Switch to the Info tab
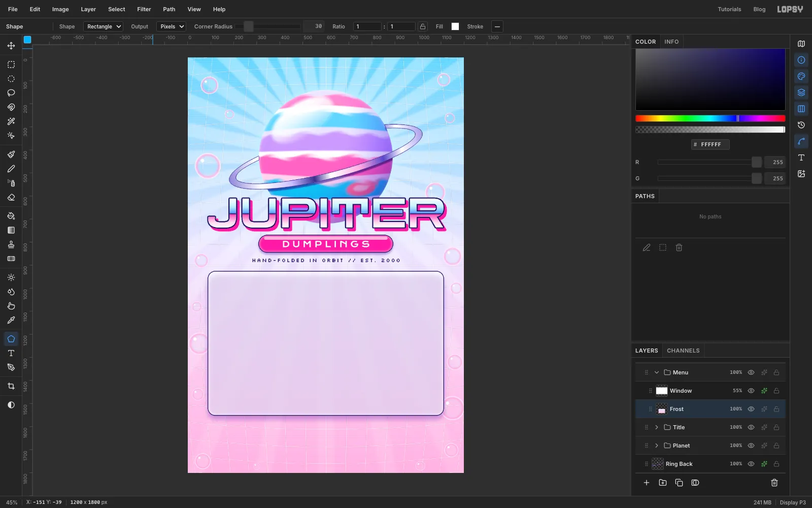This screenshot has width=812, height=508. pyautogui.click(x=671, y=42)
